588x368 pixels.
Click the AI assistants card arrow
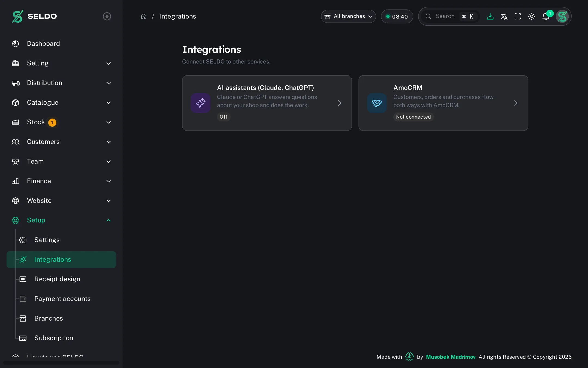tap(339, 103)
